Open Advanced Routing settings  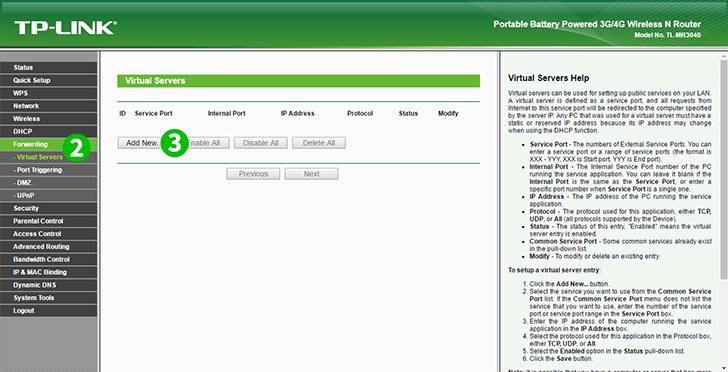click(x=49, y=247)
